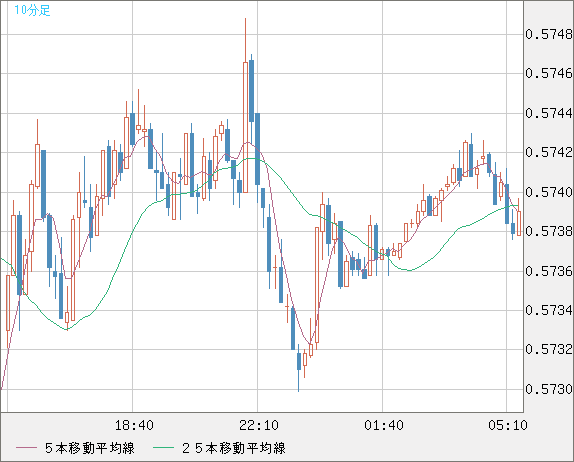Image resolution: width=574 pixels, height=462 pixels.
Task: Select the 0.5738 price axis label
Action: pos(549,231)
